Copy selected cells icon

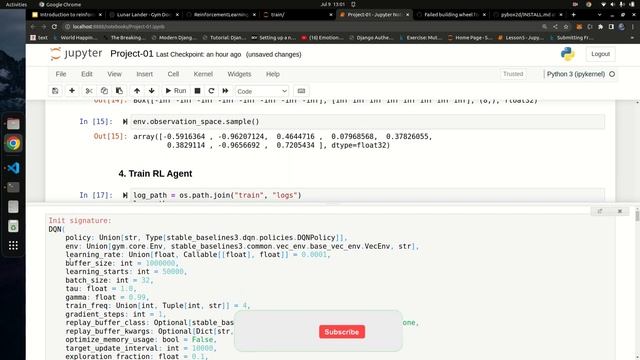click(x=104, y=91)
